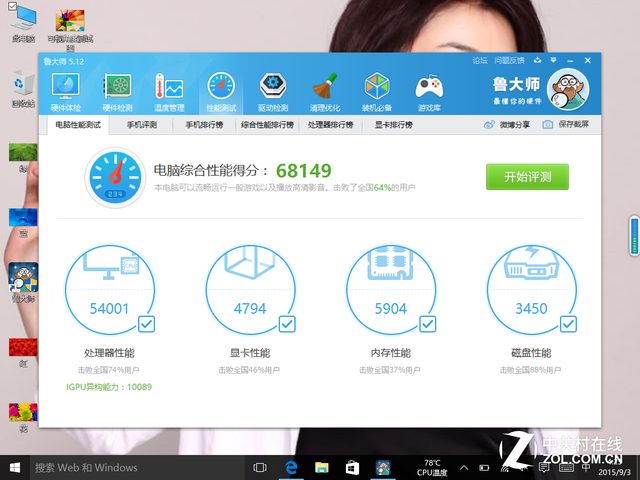Uncheck the 显卡性能 test checkbox

[x=287, y=324]
